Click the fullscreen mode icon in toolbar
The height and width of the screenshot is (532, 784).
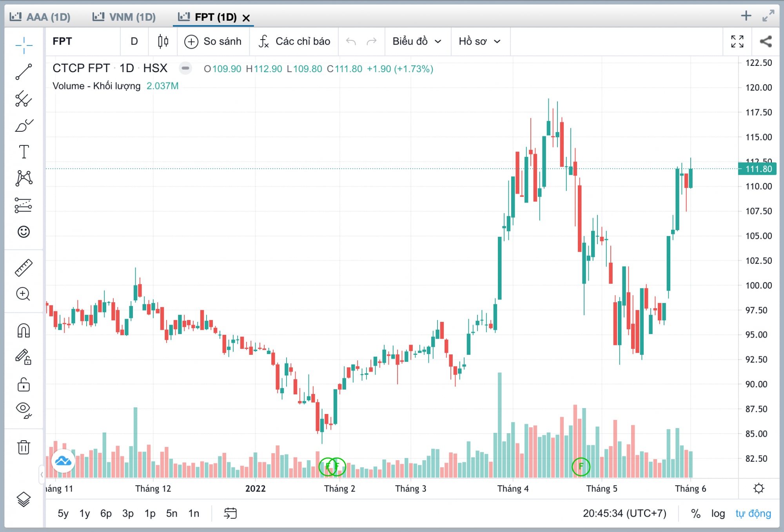point(737,41)
